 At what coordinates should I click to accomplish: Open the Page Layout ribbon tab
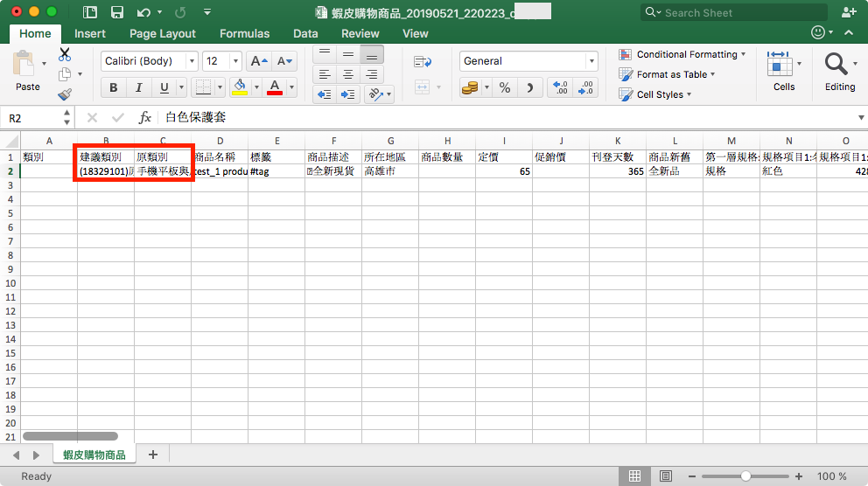[x=163, y=33]
